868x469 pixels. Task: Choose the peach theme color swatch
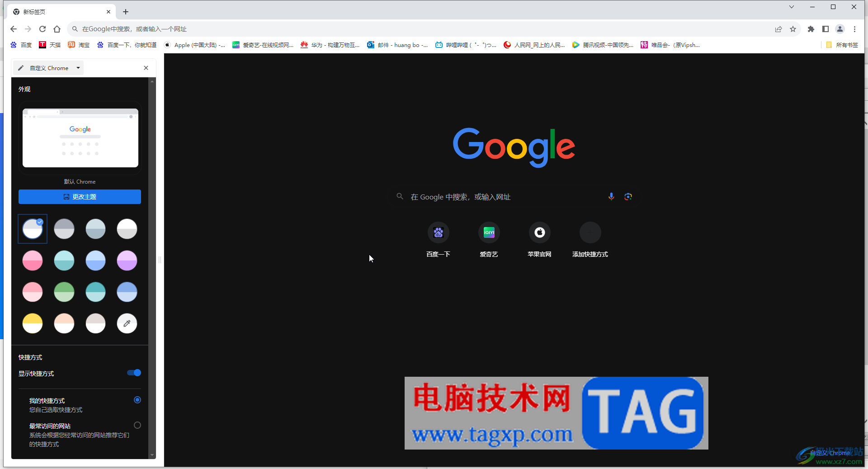[64, 323]
